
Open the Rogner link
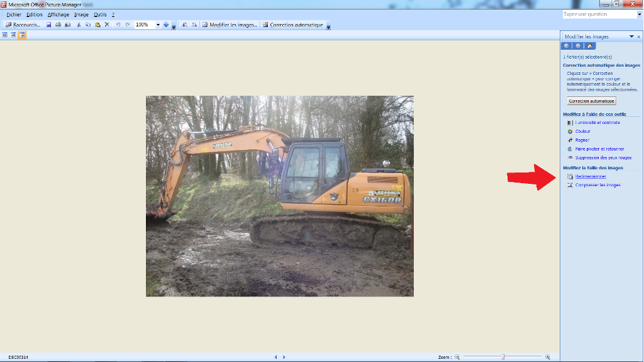tap(582, 140)
